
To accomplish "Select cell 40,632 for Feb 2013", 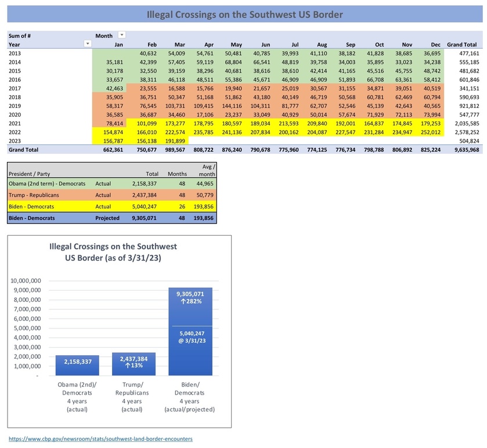I will pos(148,53).
